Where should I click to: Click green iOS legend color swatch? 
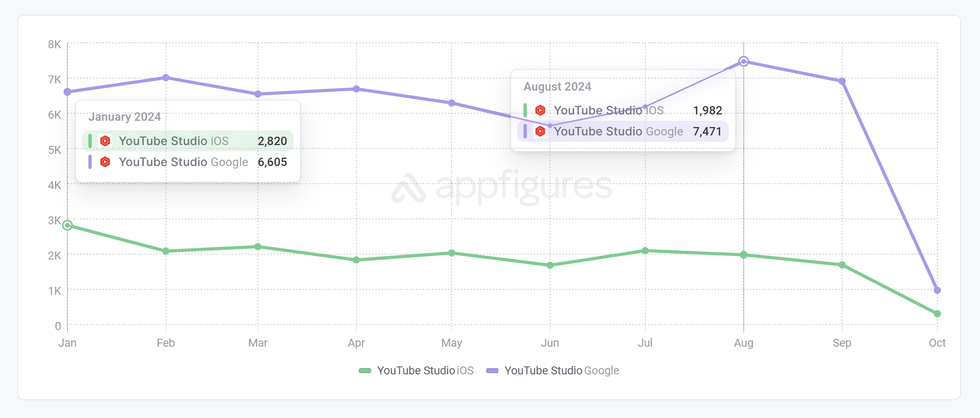pos(365,371)
